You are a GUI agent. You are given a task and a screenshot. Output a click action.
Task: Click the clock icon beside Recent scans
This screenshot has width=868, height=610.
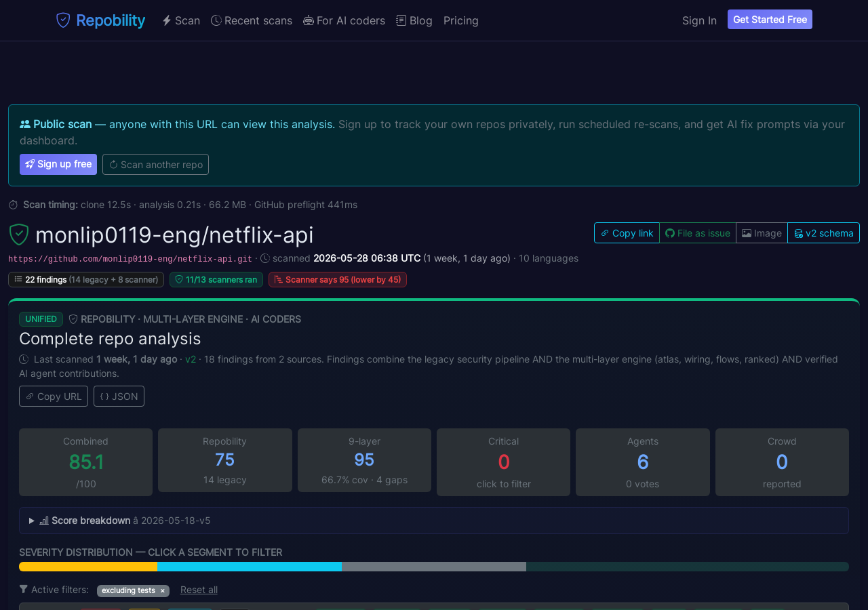(216, 20)
